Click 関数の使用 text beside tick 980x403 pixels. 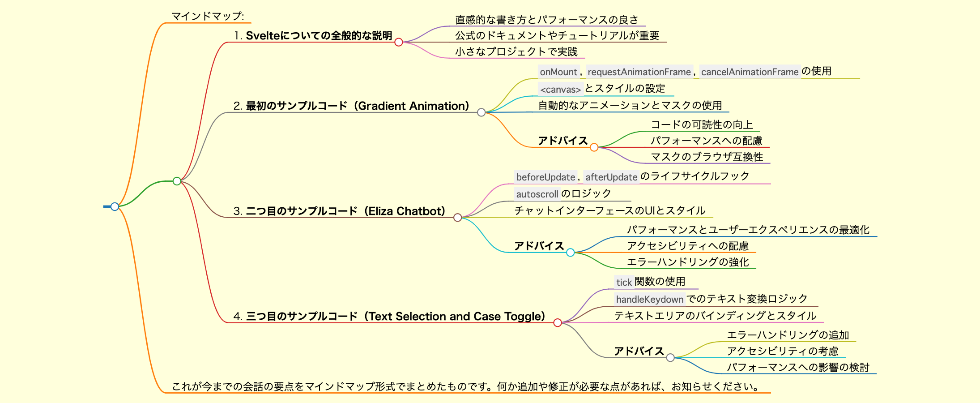click(660, 281)
